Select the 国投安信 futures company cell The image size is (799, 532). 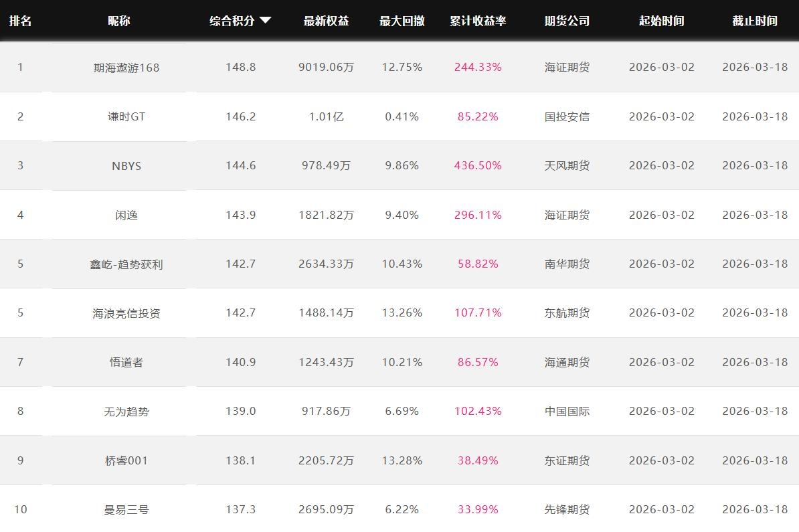click(567, 116)
